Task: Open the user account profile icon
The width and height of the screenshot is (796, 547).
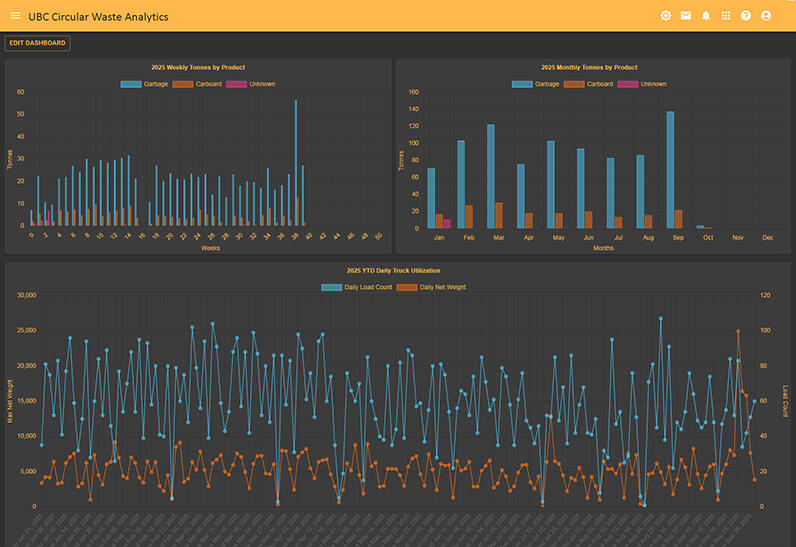Action: tap(766, 16)
